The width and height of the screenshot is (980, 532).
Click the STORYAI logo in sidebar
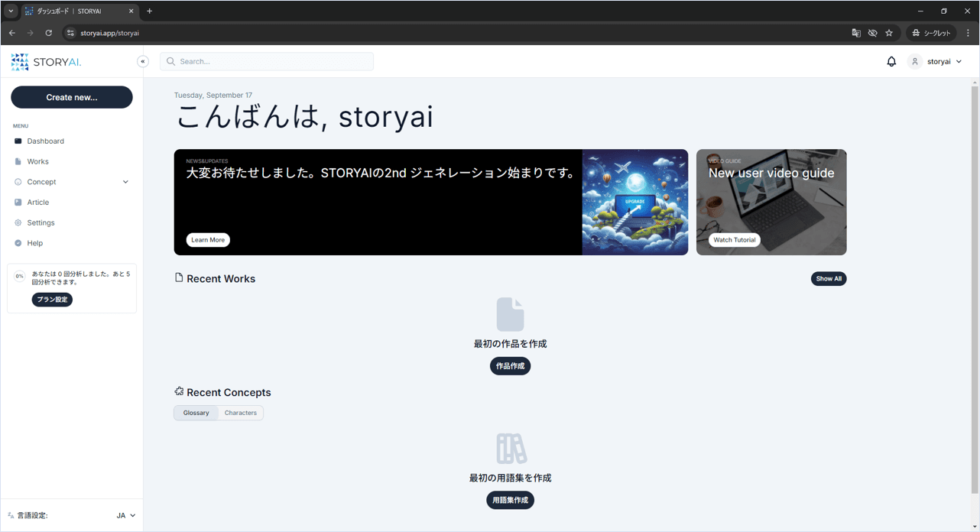point(46,62)
